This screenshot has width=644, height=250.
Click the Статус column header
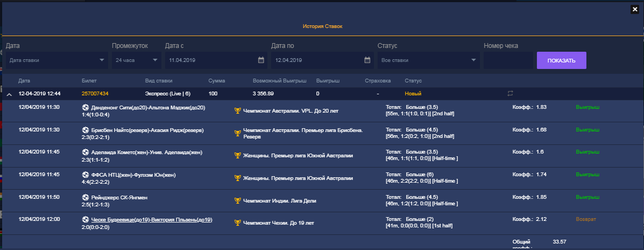[x=413, y=81]
